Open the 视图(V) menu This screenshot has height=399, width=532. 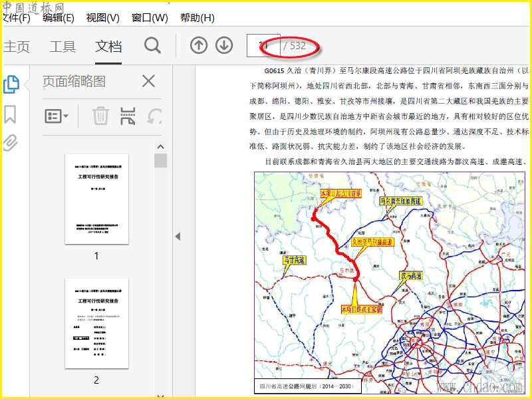tap(103, 18)
